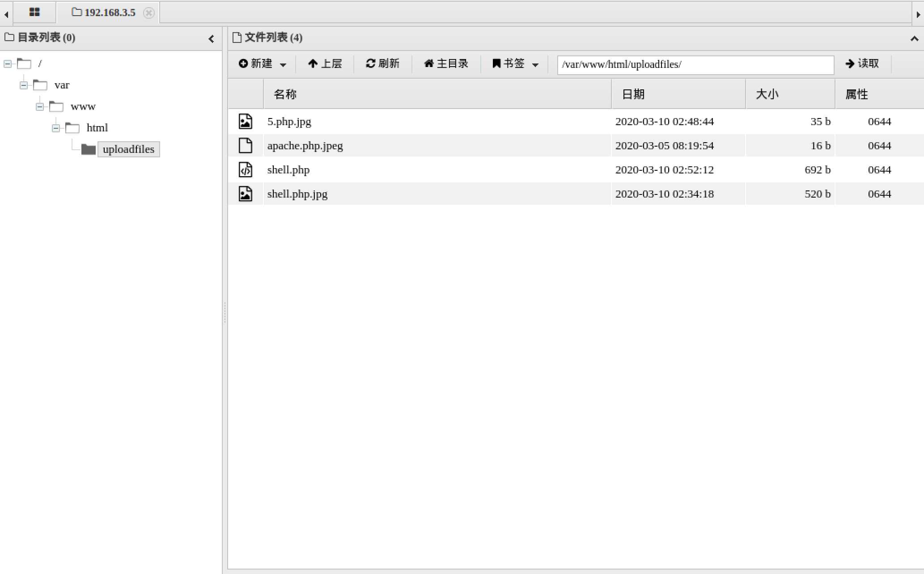The image size is (924, 574).
Task: Click date 2020-03-10 02:48:44
Action: point(665,122)
